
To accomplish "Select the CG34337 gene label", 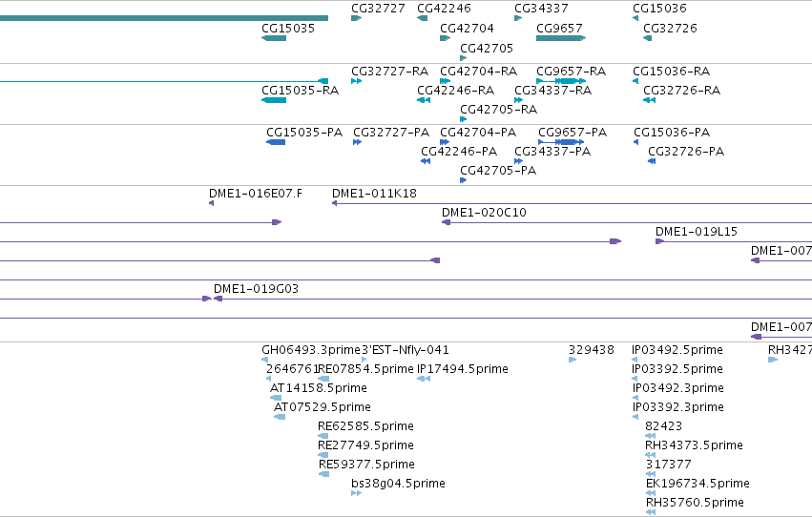I will pyautogui.click(x=541, y=9).
